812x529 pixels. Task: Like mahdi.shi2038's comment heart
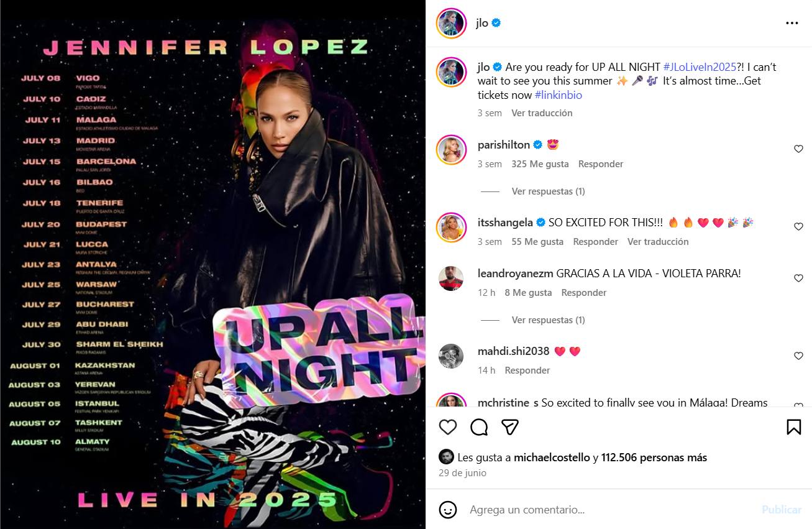coord(798,356)
